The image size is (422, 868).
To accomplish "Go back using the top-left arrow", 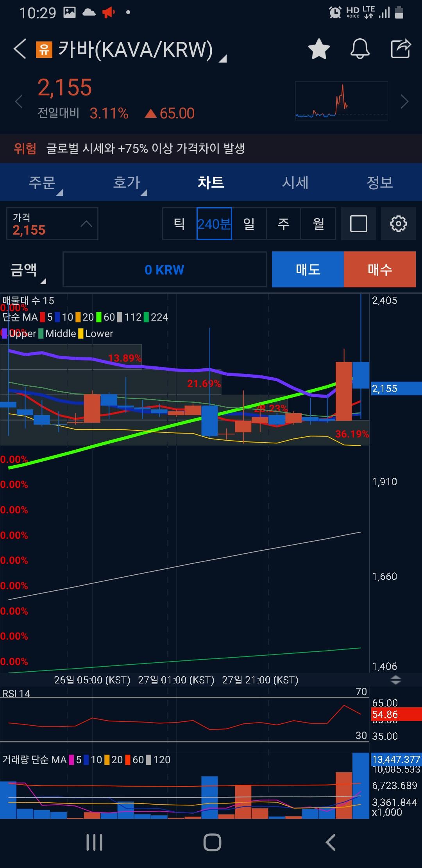I will 20,49.
